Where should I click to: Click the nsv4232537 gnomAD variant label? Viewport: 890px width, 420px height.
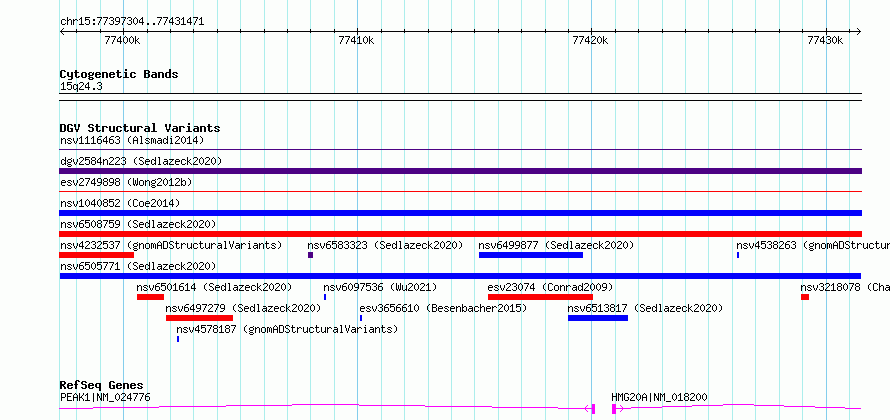(171, 245)
